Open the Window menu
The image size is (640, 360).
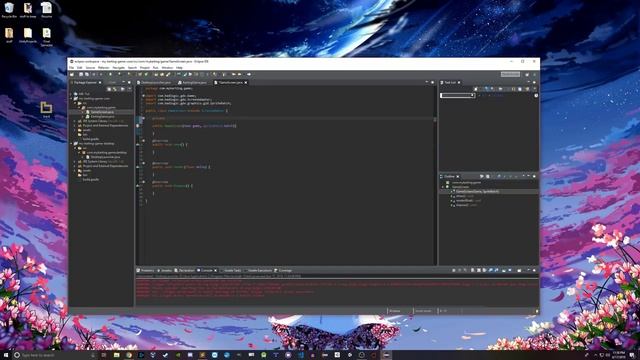(167, 68)
